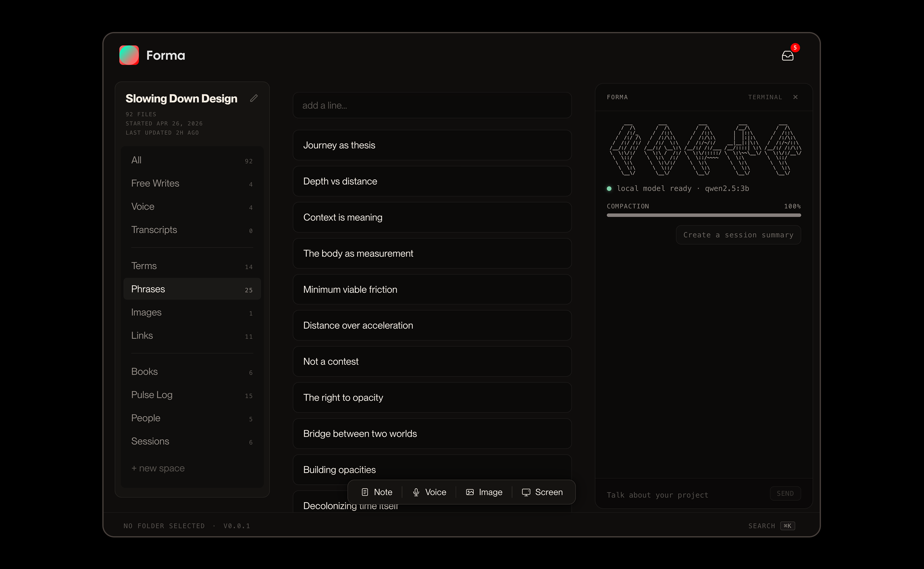
Task: Click the 'local model ready · qwen2.5:3b' text
Action: click(683, 188)
